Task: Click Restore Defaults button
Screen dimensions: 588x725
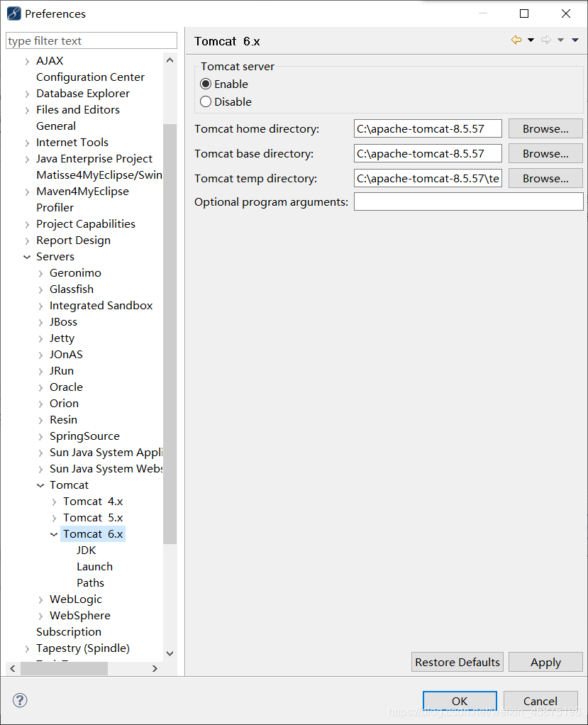Action: click(457, 662)
